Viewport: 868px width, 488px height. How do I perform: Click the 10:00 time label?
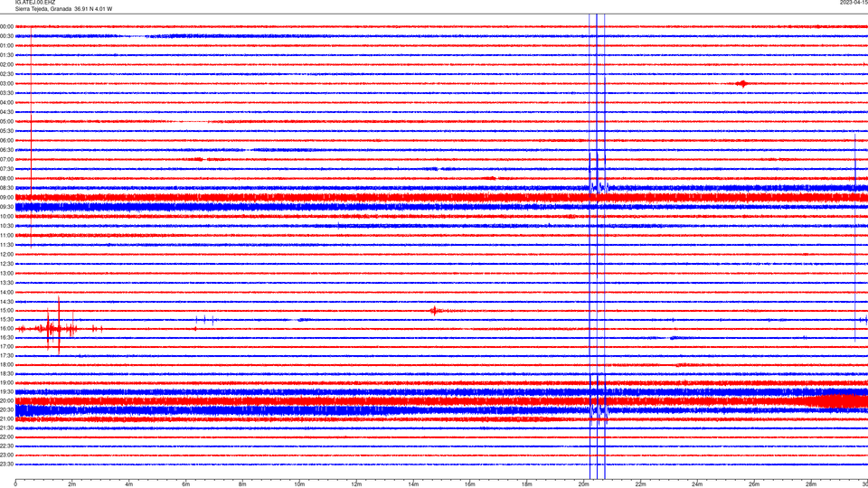click(x=6, y=216)
